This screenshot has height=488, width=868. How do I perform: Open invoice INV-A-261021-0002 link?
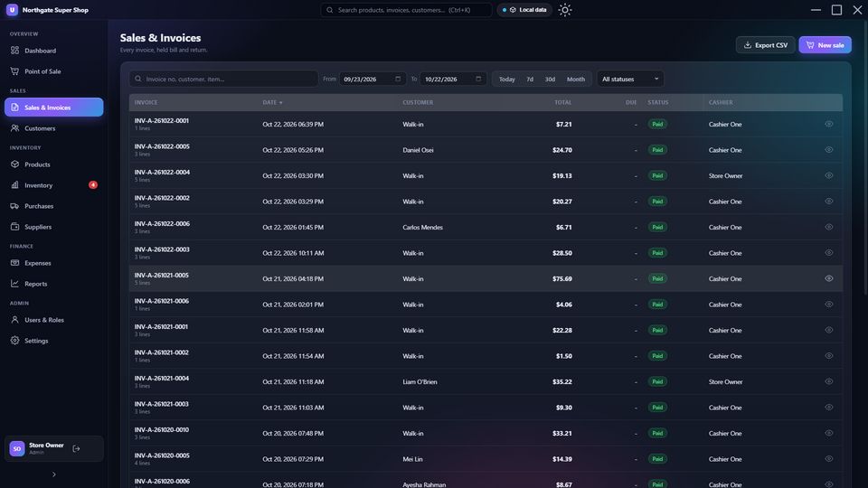point(161,352)
